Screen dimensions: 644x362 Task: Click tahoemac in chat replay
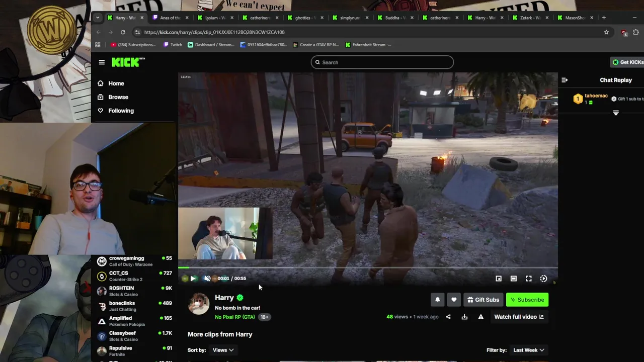coord(596,96)
